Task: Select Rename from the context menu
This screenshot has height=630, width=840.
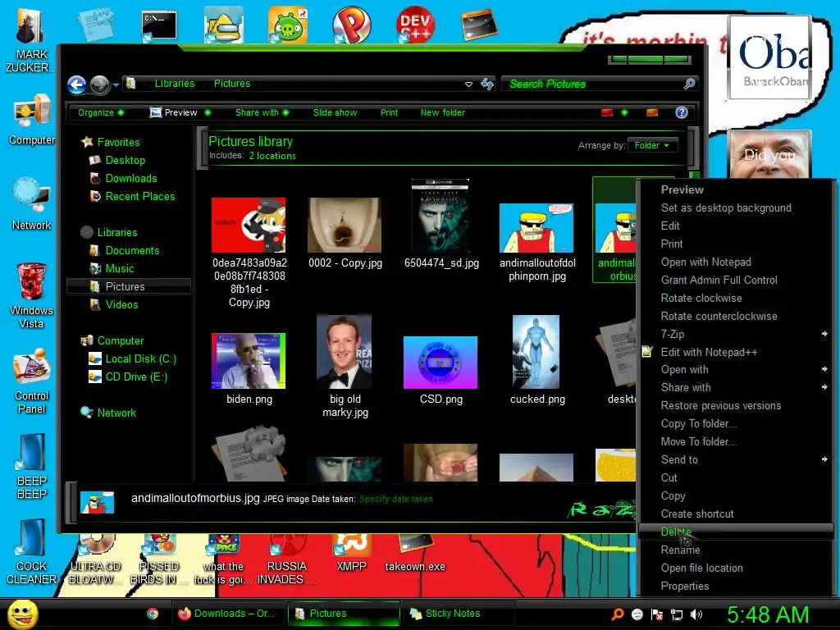Action: [736, 550]
